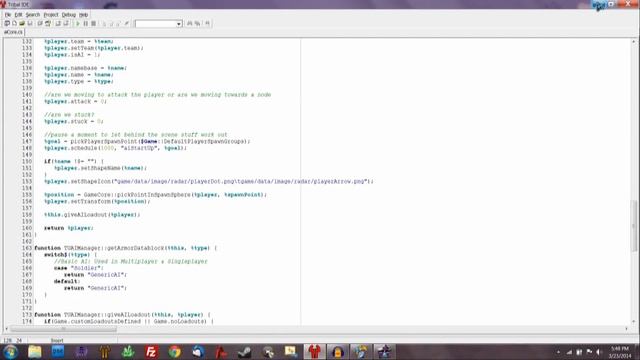The width and height of the screenshot is (640, 360).
Task: Click the headphones app taskbar icon
Action: coord(338,351)
